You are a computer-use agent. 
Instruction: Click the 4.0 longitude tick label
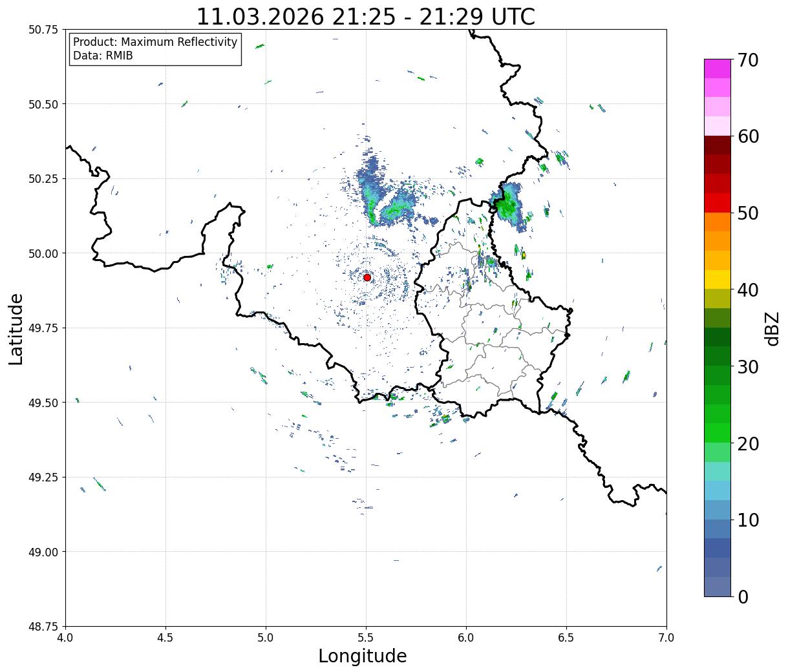65,638
